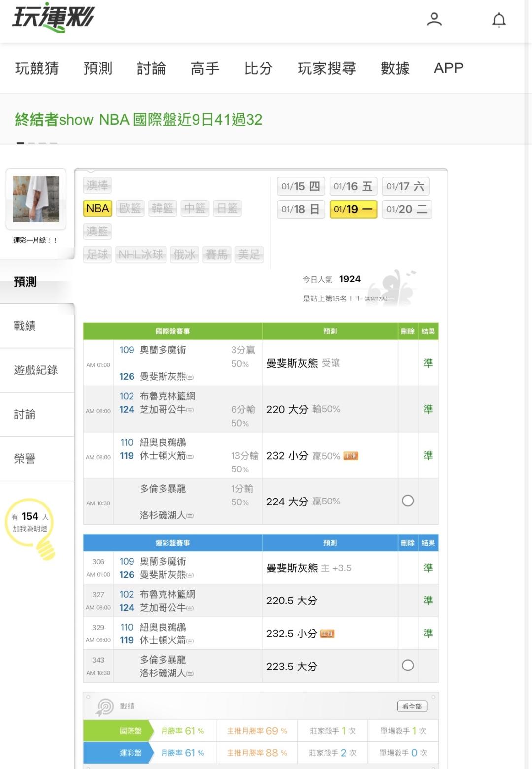Click 主推 badge beside 232 小分
Viewport: 532px width, 769px height.
coord(351,456)
